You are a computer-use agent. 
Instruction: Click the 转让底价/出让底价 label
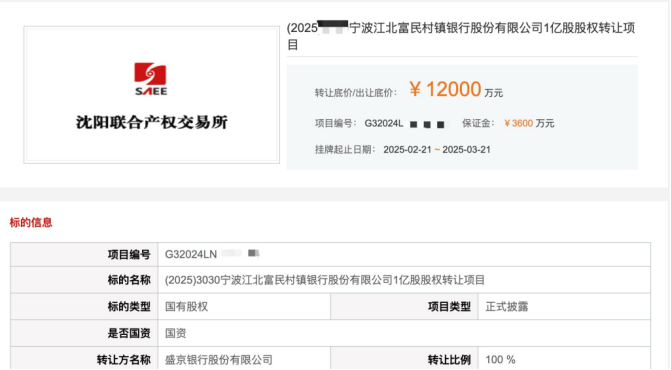356,93
